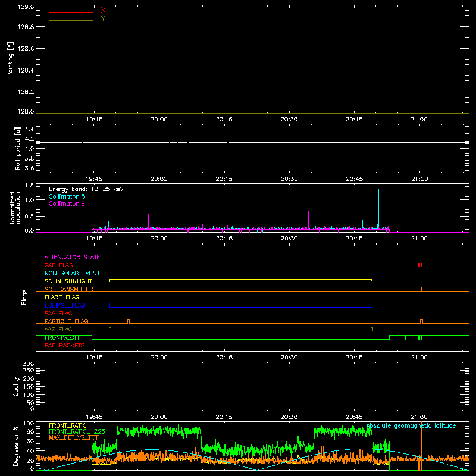Click the orange MAX_DET_VS_TOT legend entry
Screen dimensions: 476x476
point(74,437)
